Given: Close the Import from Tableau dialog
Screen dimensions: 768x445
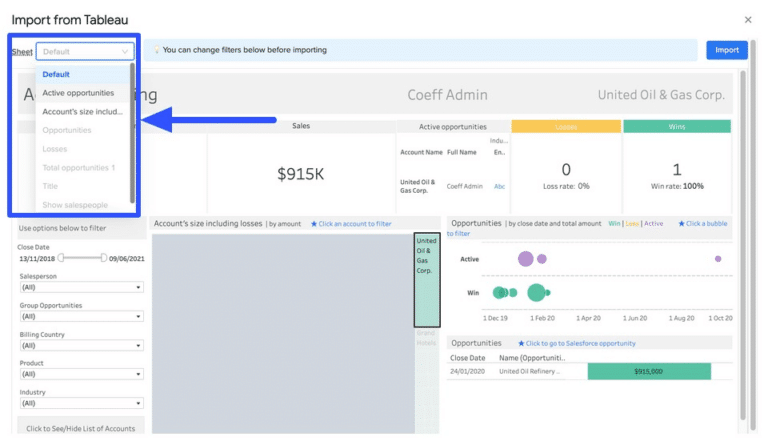Looking at the screenshot, I should click(x=747, y=20).
